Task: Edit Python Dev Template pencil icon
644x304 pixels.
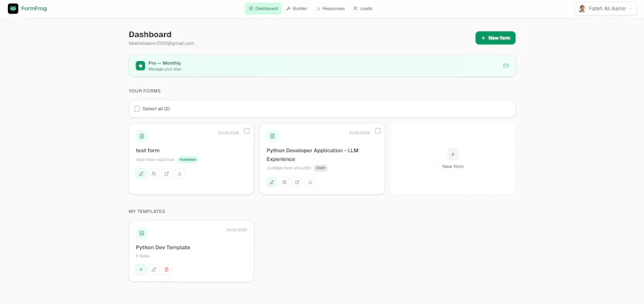Action: [x=154, y=269]
